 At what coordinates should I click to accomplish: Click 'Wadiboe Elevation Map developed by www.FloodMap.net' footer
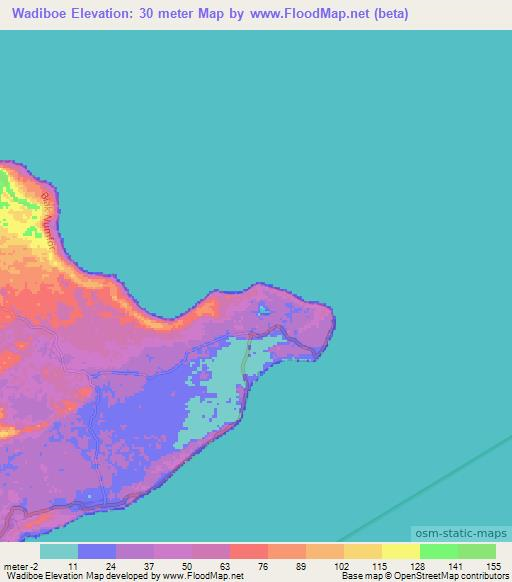pos(125,576)
